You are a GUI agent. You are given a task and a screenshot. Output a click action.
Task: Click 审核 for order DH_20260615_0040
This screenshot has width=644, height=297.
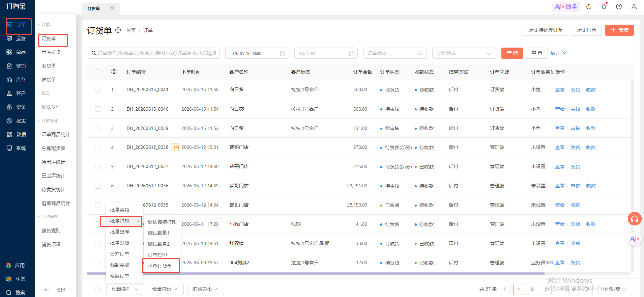pyautogui.click(x=575, y=109)
